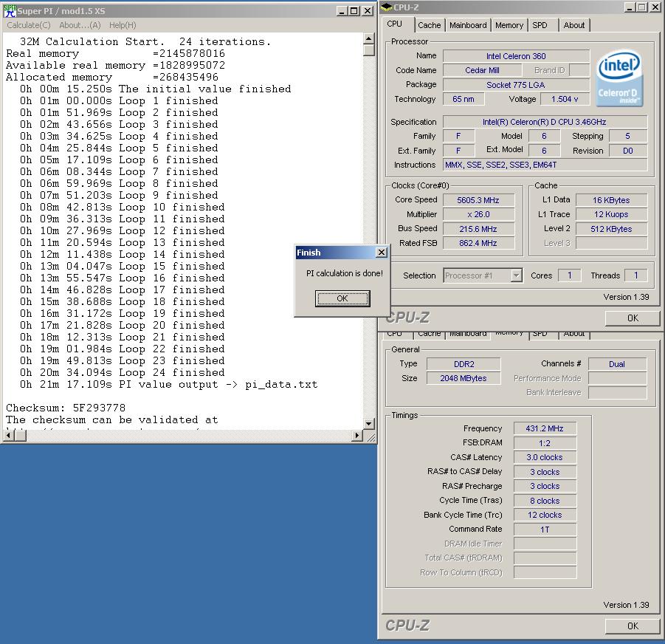This screenshot has width=665, height=644.
Task: Click the L1 Trace value 12 Kuops
Action: coord(611,215)
